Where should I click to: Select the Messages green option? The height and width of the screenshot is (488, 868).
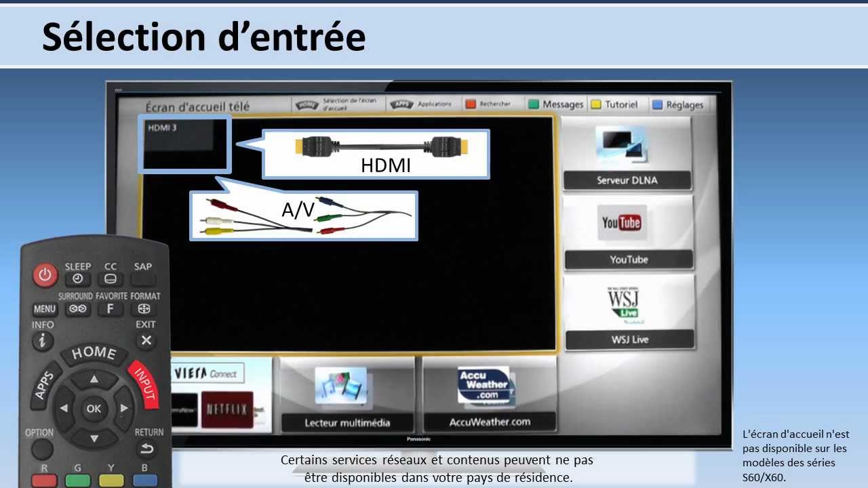[x=556, y=104]
